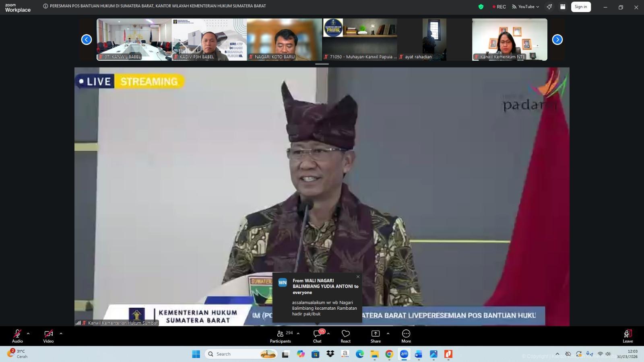Open video options chevron
Viewport: 644px width, 362px height.
pos(61,333)
